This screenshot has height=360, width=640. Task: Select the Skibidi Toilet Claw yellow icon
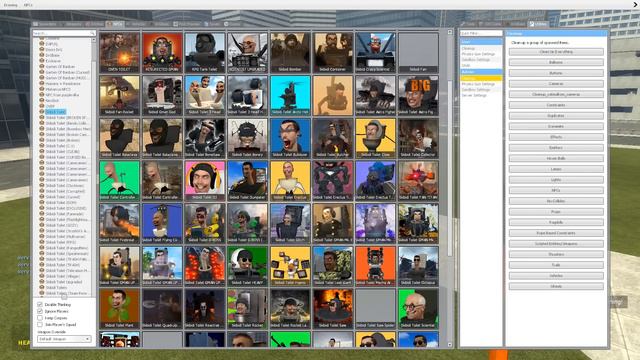(376, 138)
